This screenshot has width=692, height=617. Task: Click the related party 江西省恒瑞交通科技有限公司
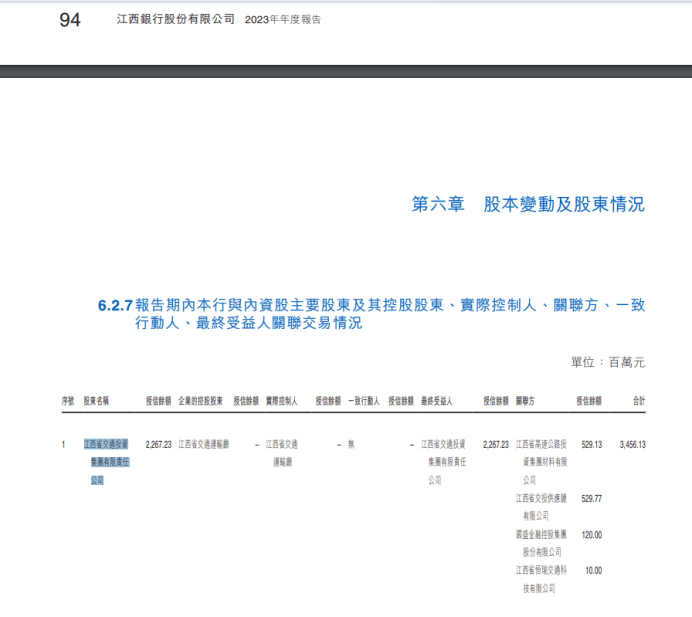tap(541, 579)
